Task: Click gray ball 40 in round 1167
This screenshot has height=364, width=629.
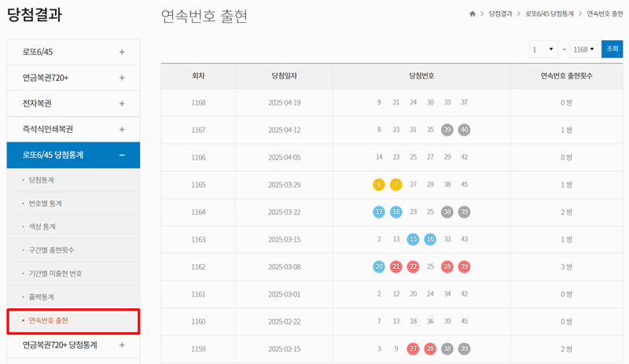Action: [464, 130]
